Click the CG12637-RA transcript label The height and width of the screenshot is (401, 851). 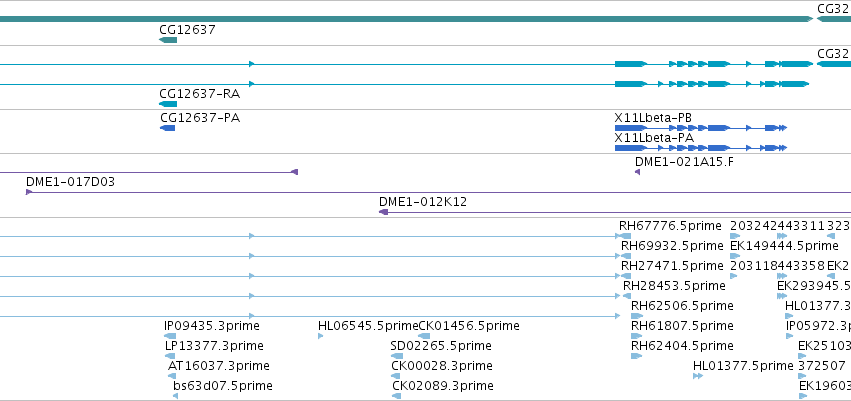coord(200,94)
